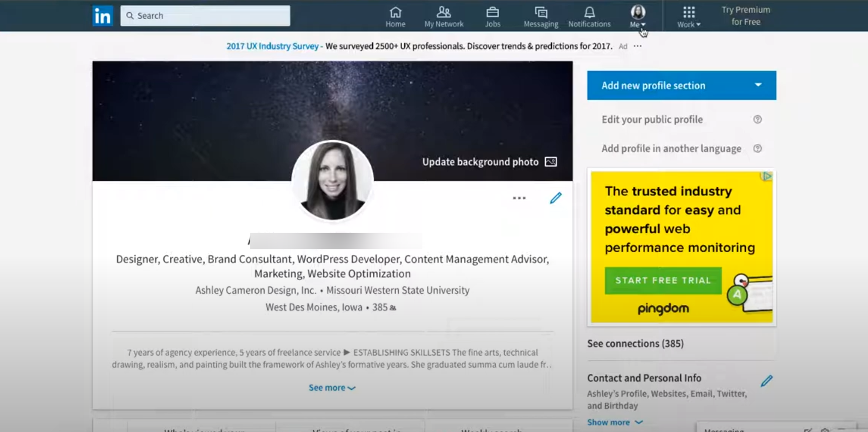Click the help icon beside Add profile in another language
868x432 pixels.
click(757, 148)
